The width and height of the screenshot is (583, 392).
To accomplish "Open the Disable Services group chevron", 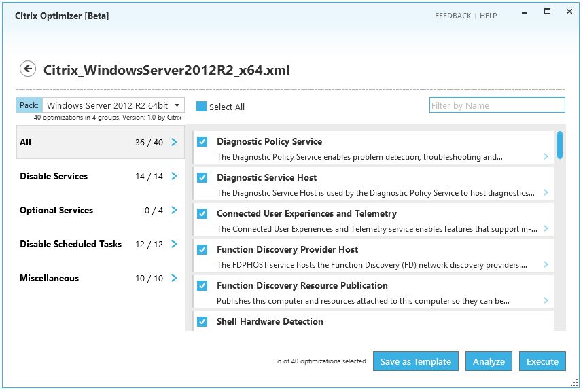I will click(x=173, y=176).
